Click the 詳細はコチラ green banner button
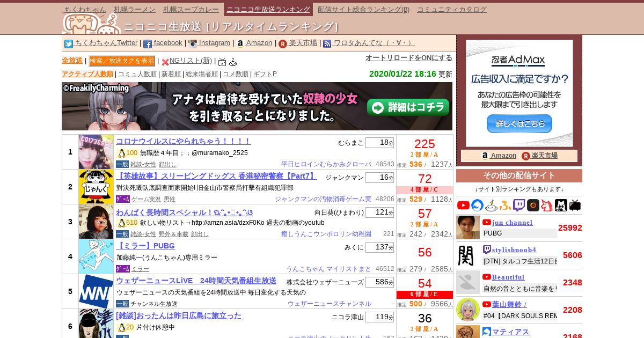Screen dimensions: 644x338 [408, 107]
